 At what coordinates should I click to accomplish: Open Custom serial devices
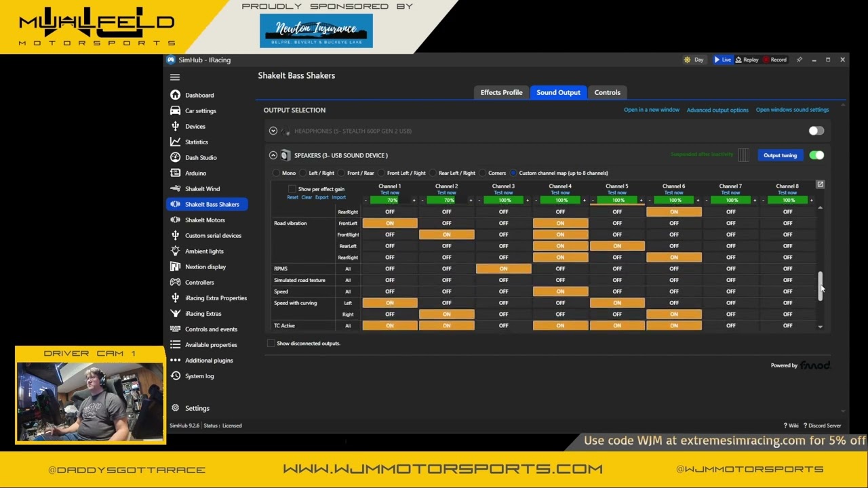[x=213, y=236]
